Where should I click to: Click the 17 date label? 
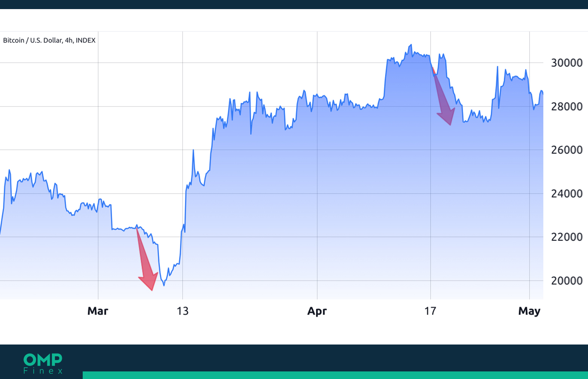[430, 311]
